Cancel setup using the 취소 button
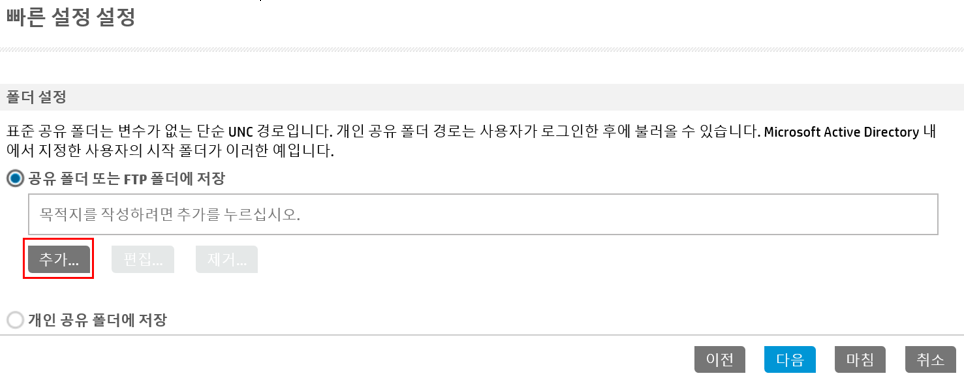Screen dimensions: 974x388 coord(930,359)
